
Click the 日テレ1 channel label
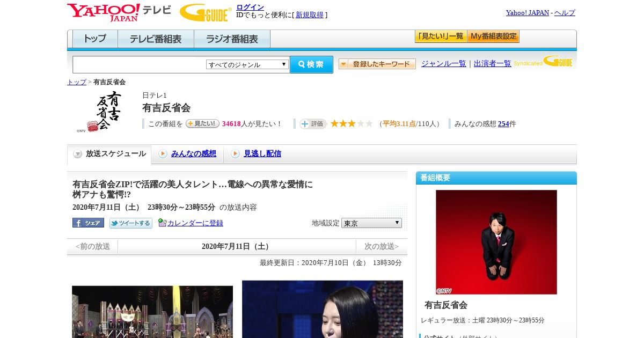click(155, 95)
